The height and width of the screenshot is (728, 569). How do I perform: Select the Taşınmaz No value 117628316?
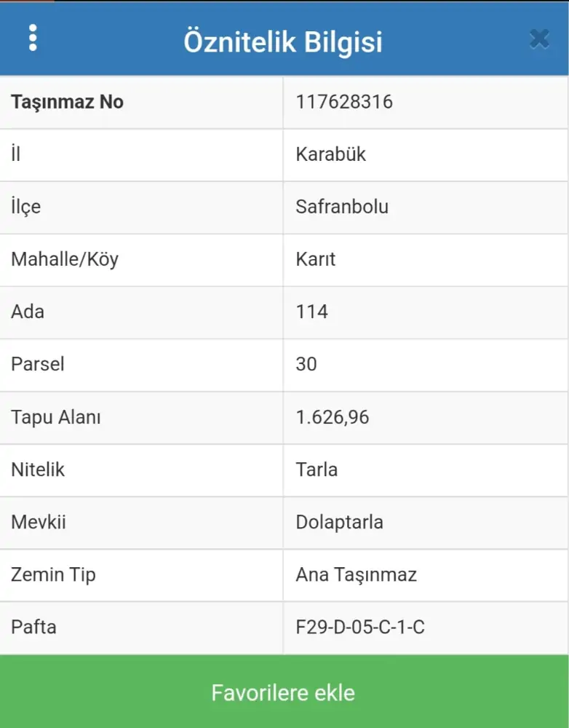[344, 102]
